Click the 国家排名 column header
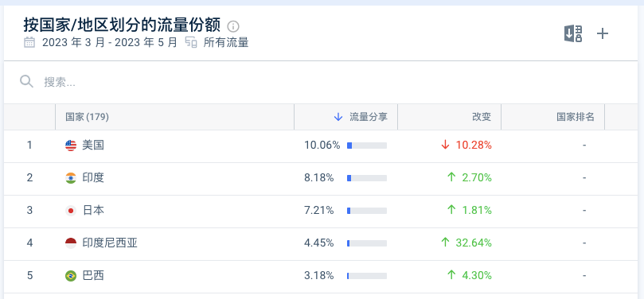This screenshot has height=299, width=644. point(576,117)
